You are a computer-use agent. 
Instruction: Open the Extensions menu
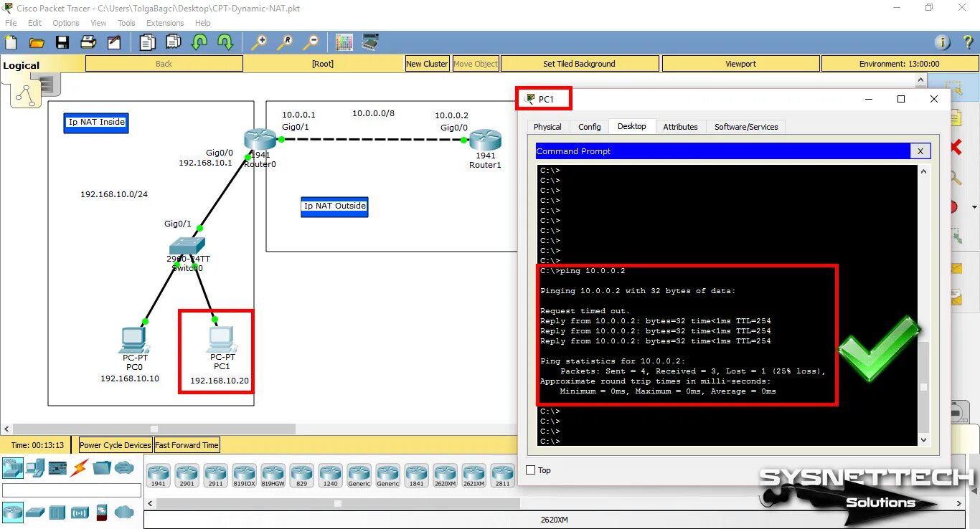[x=165, y=23]
